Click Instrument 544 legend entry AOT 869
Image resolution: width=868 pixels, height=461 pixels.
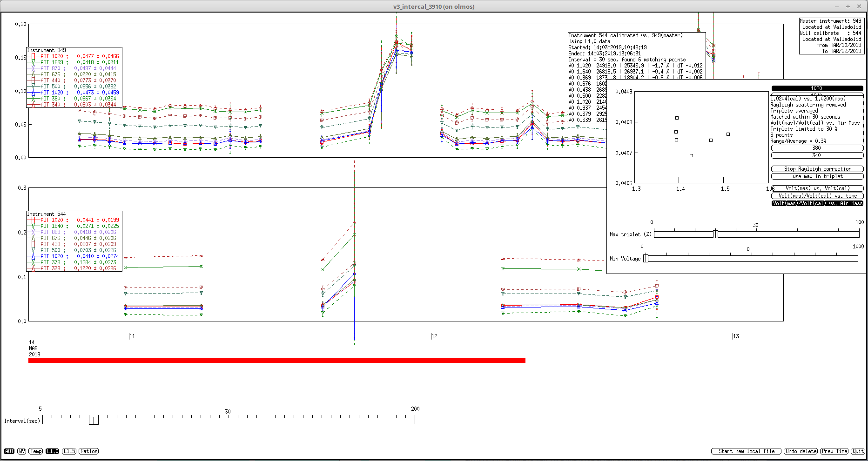coord(74,232)
